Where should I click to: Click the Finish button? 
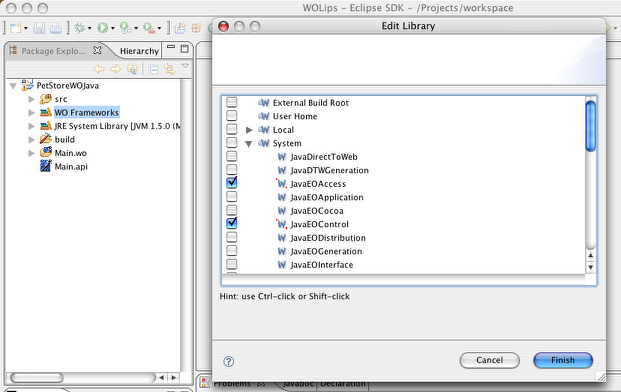(x=563, y=360)
